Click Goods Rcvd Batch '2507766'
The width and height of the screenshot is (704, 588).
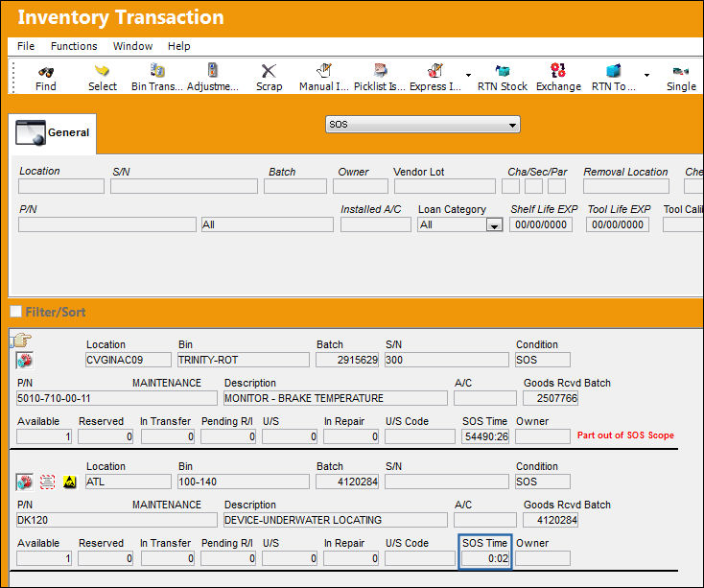(x=551, y=398)
